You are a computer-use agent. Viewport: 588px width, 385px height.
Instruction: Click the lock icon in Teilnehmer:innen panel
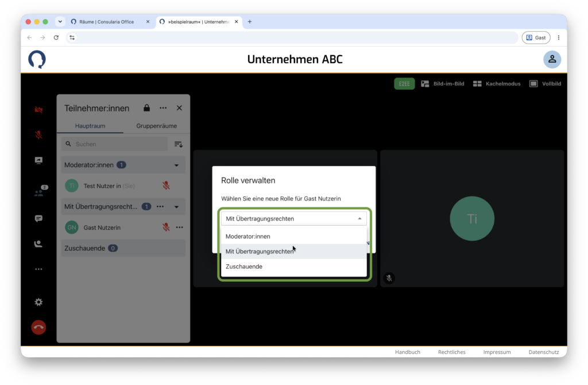[x=146, y=108]
